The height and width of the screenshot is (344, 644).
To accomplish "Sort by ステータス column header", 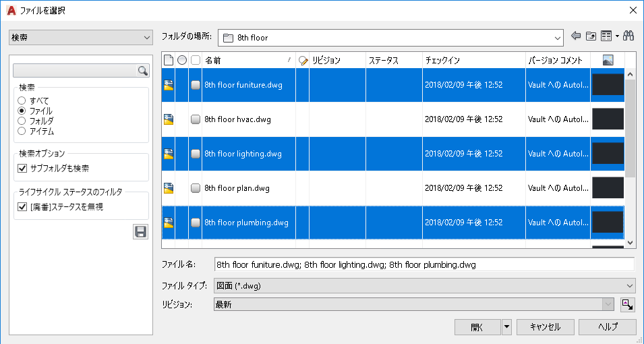I will [x=394, y=61].
